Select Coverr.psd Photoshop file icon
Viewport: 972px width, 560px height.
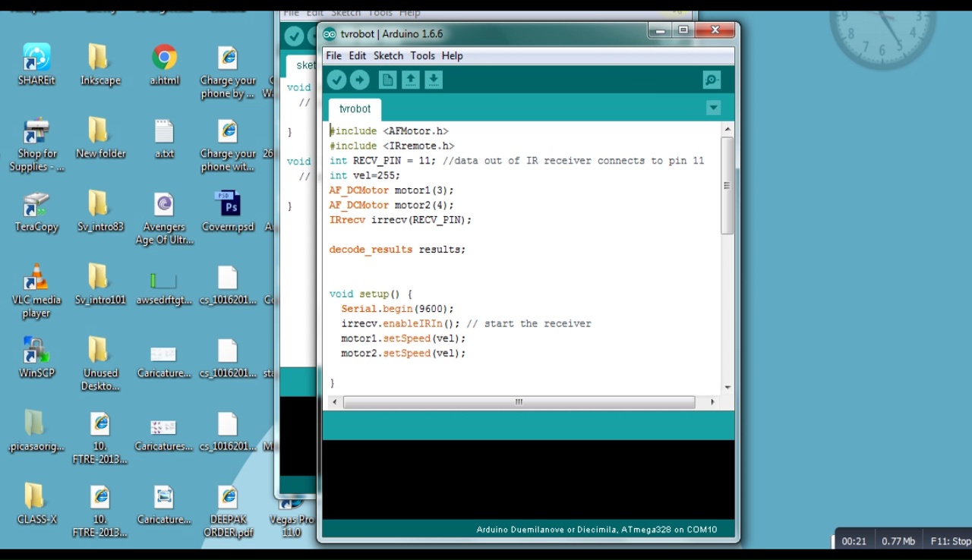coord(228,212)
